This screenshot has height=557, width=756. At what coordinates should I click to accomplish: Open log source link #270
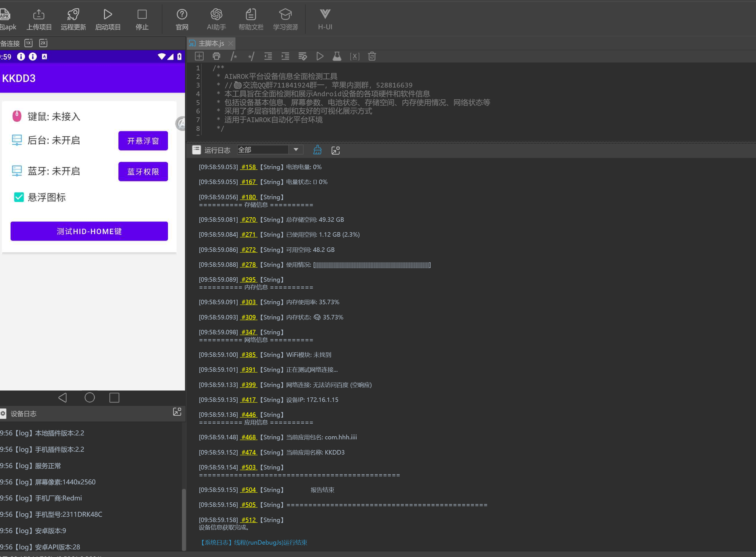[x=249, y=220]
